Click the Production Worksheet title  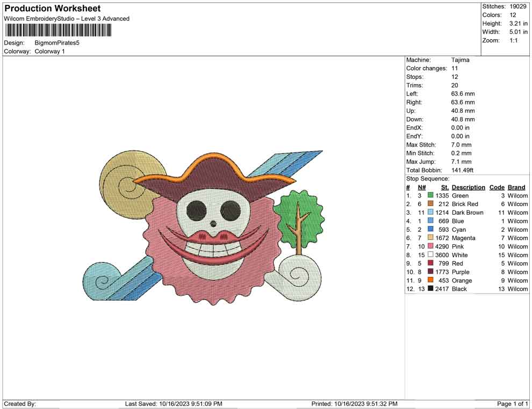click(53, 9)
